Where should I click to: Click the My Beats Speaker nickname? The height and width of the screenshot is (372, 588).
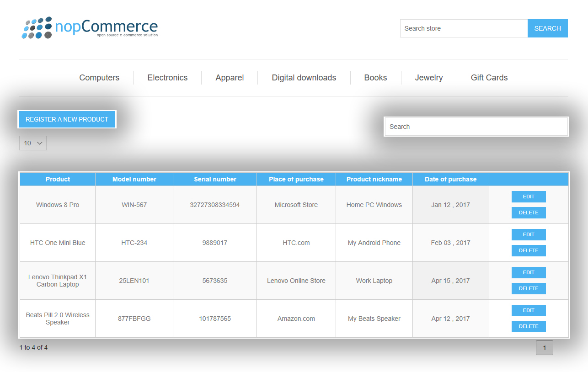(374, 319)
